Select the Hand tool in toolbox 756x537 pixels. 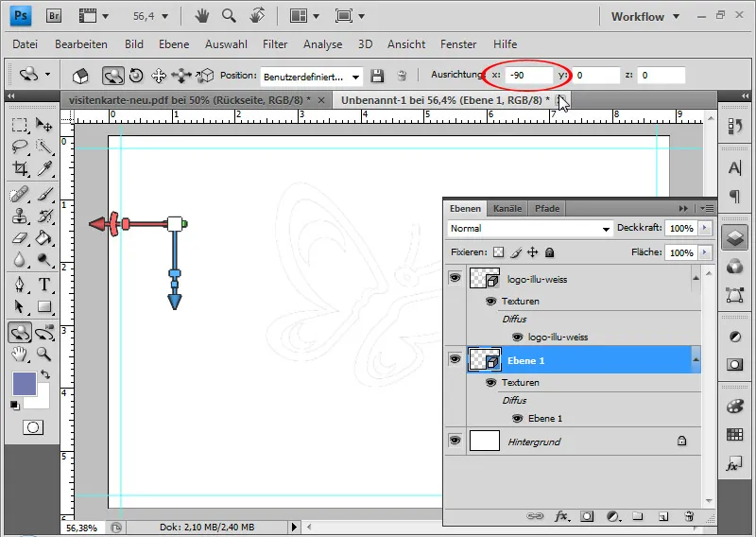click(19, 355)
